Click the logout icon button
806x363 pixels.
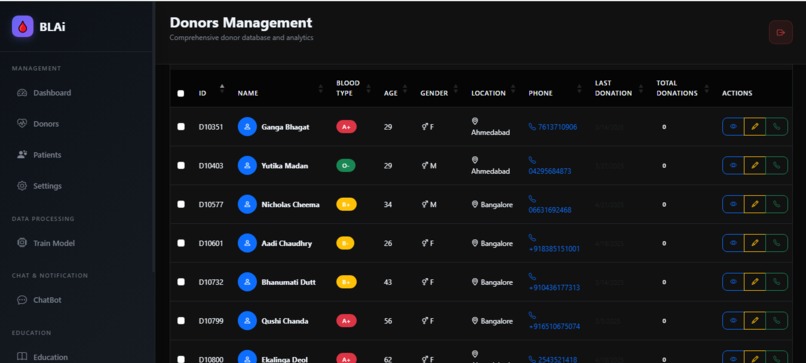(x=781, y=32)
